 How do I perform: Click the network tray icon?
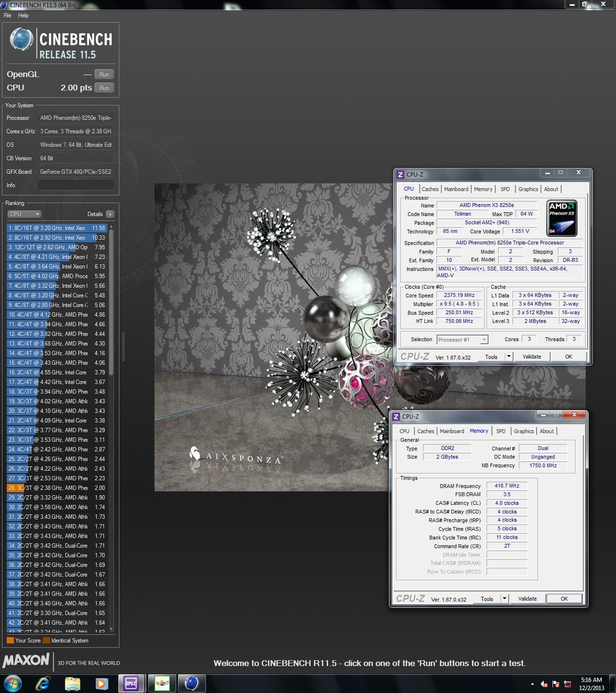568,684
